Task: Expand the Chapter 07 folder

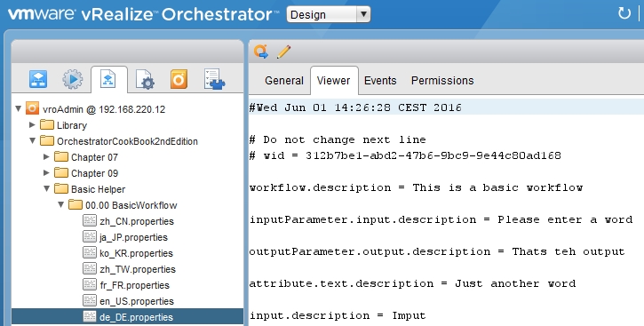Action: click(46, 156)
